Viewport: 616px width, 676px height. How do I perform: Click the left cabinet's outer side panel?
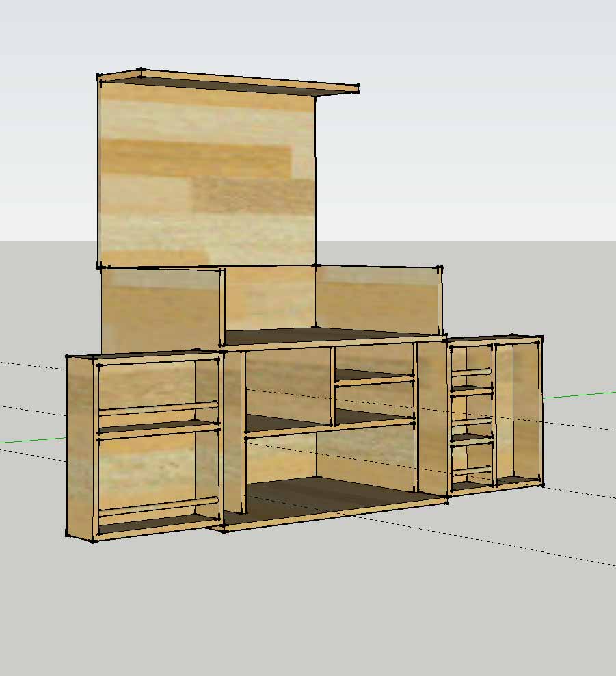coord(80,447)
